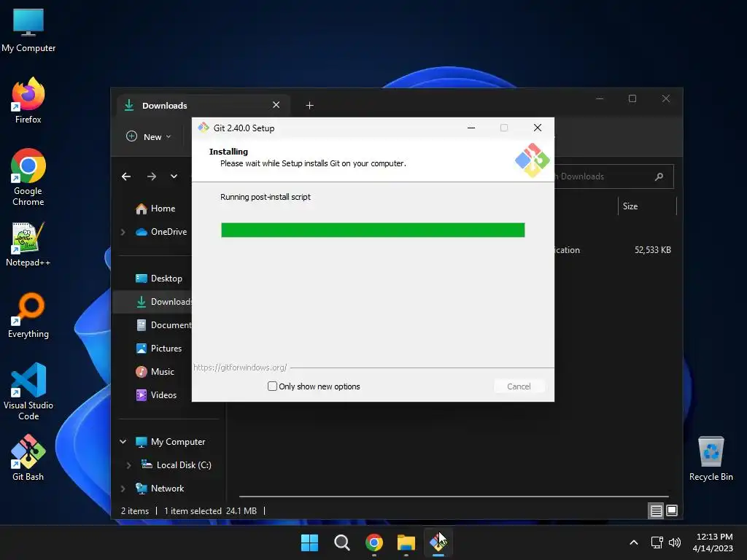
Task: Open Git Bash desktop shortcut
Action: [x=28, y=458]
